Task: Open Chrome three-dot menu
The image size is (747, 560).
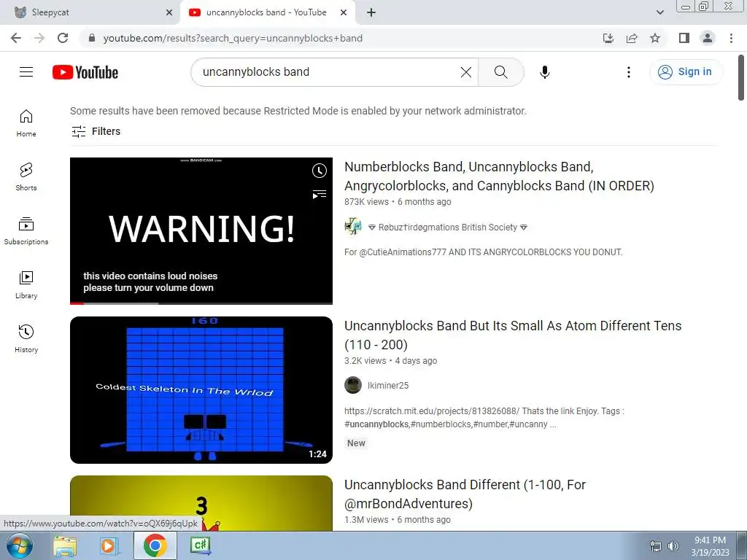Action: [x=731, y=38]
